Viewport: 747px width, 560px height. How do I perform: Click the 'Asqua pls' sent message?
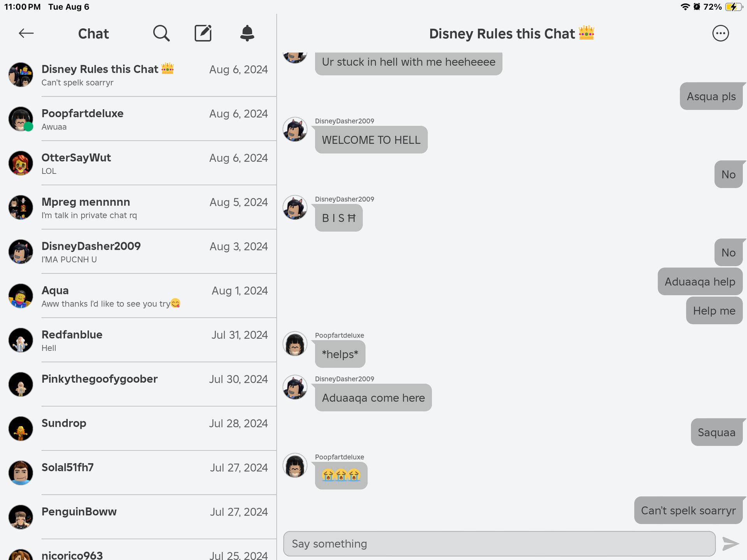pyautogui.click(x=711, y=96)
